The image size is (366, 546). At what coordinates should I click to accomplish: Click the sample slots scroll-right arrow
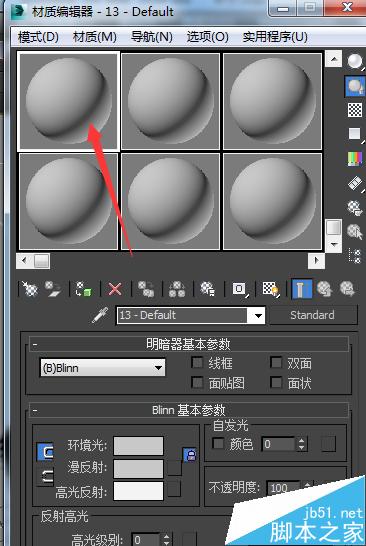pyautogui.click(x=317, y=260)
